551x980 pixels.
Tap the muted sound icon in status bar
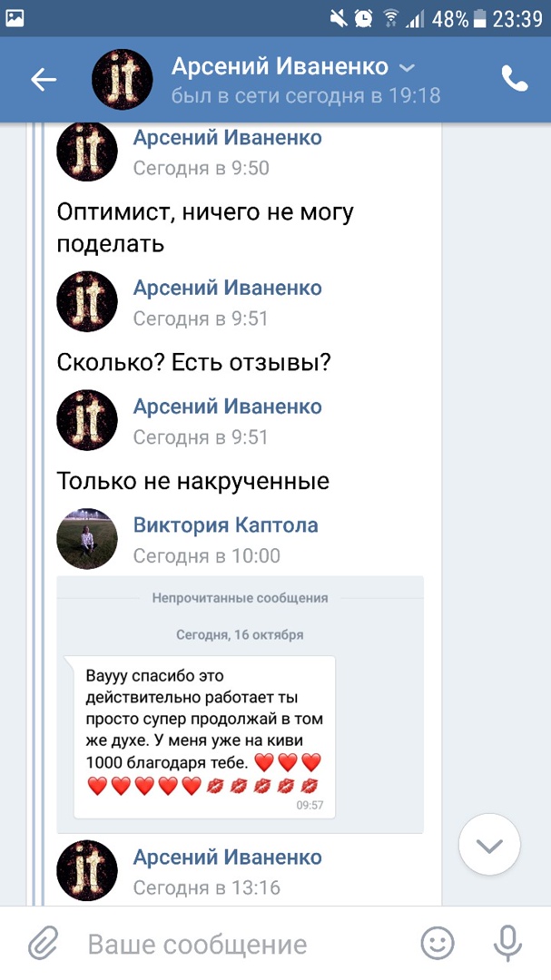[339, 18]
